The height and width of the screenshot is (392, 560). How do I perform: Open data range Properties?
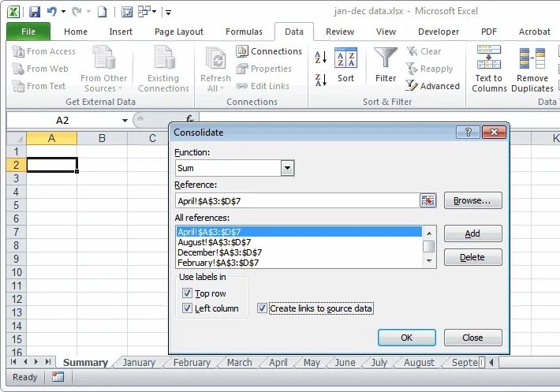click(x=263, y=69)
